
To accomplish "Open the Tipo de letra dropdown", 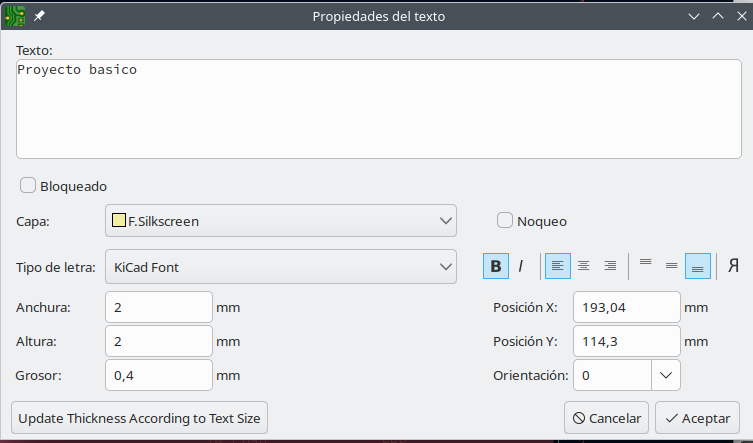I will pyautogui.click(x=280, y=267).
